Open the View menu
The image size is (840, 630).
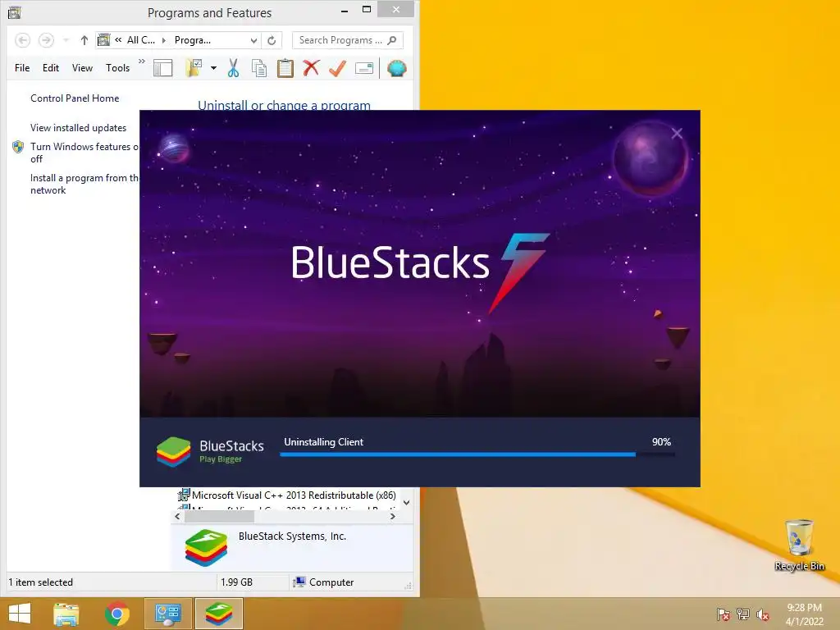(x=83, y=68)
